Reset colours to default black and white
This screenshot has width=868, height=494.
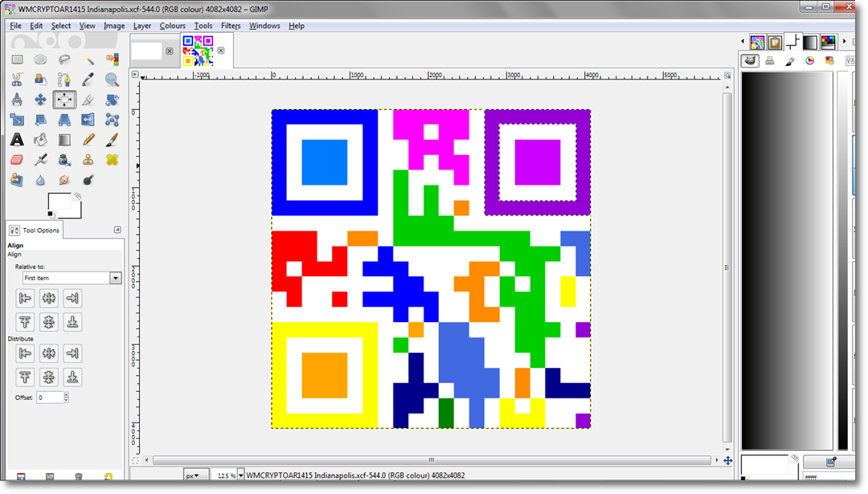tap(51, 214)
